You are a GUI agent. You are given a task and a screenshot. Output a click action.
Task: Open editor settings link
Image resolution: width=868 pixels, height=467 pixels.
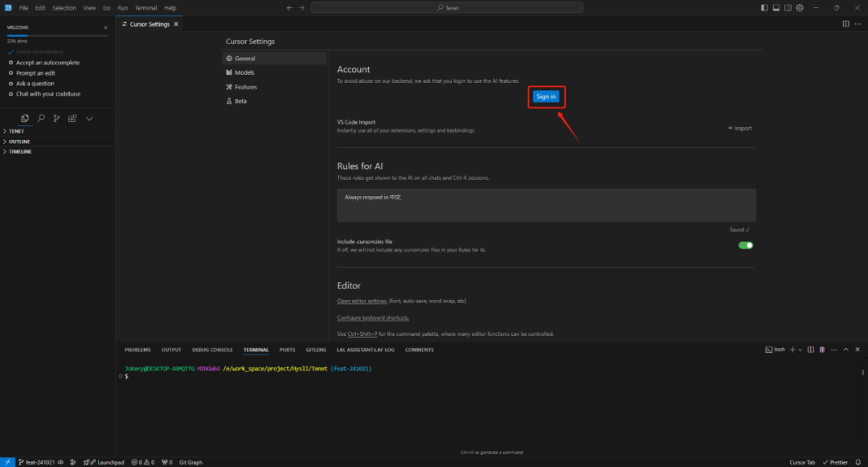point(362,301)
